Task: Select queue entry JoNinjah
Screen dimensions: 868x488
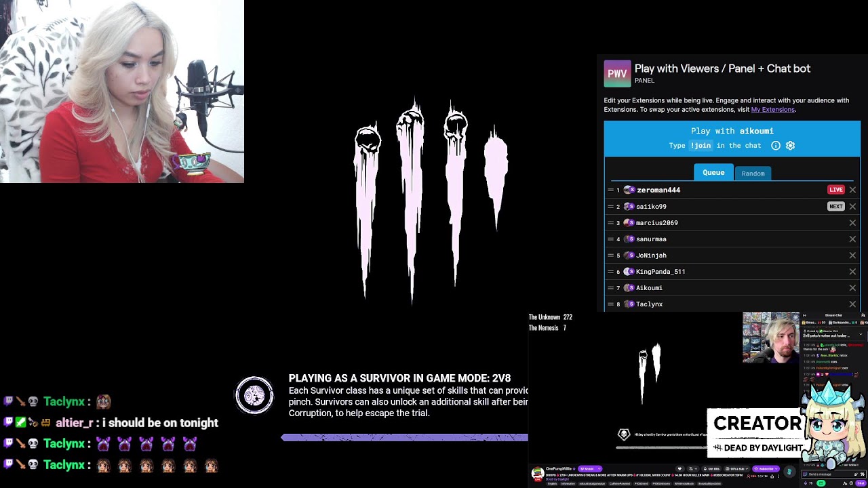Action: click(732, 255)
